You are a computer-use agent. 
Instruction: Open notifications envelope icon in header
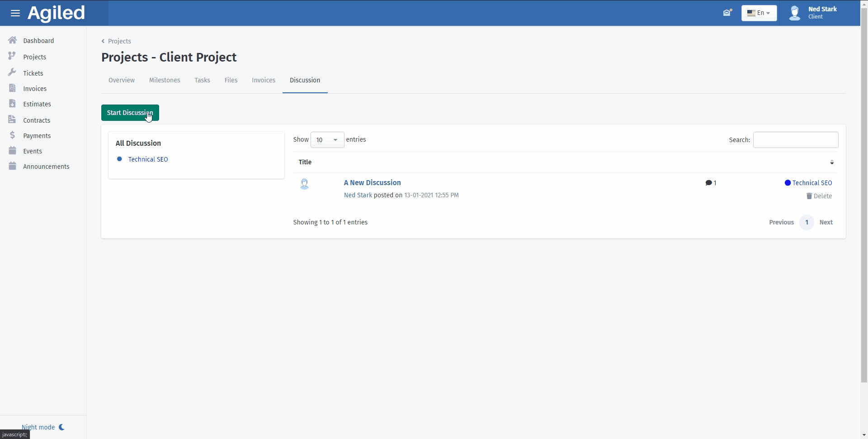pos(727,13)
